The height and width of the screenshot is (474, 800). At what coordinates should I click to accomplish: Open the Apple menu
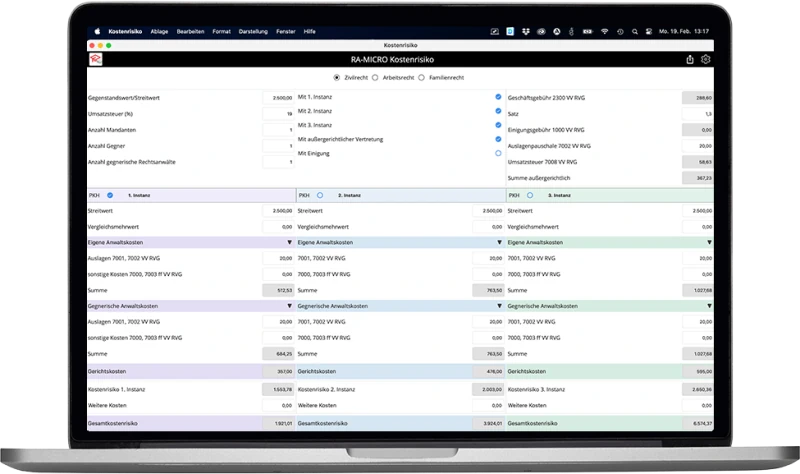coord(97,31)
